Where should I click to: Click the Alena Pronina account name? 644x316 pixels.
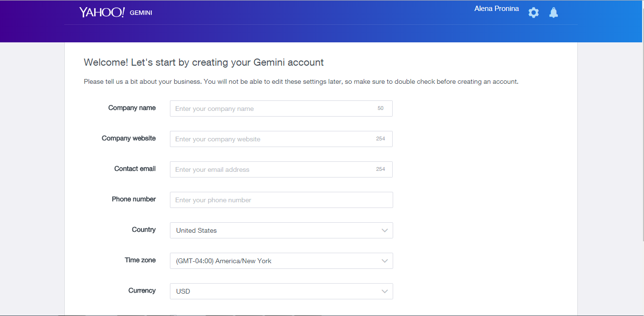pos(496,8)
